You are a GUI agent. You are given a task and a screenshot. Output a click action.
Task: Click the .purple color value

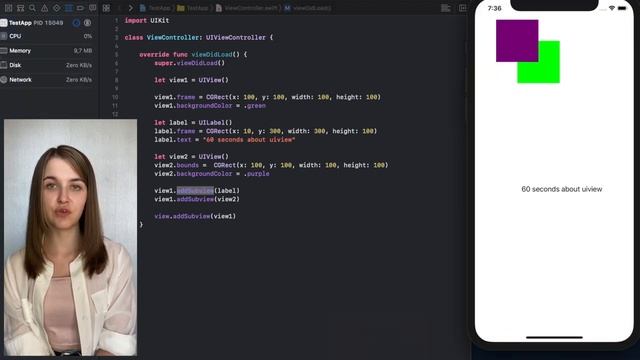point(257,173)
